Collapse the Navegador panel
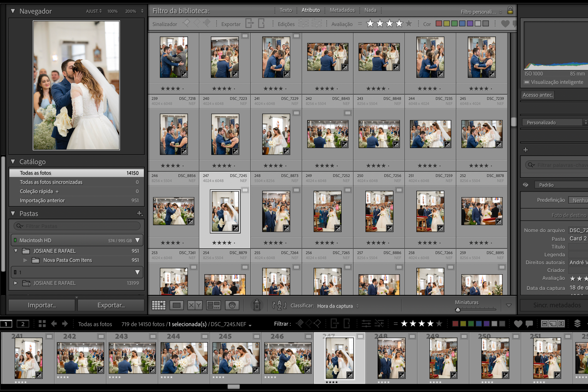This screenshot has width=588, height=392. (x=12, y=11)
